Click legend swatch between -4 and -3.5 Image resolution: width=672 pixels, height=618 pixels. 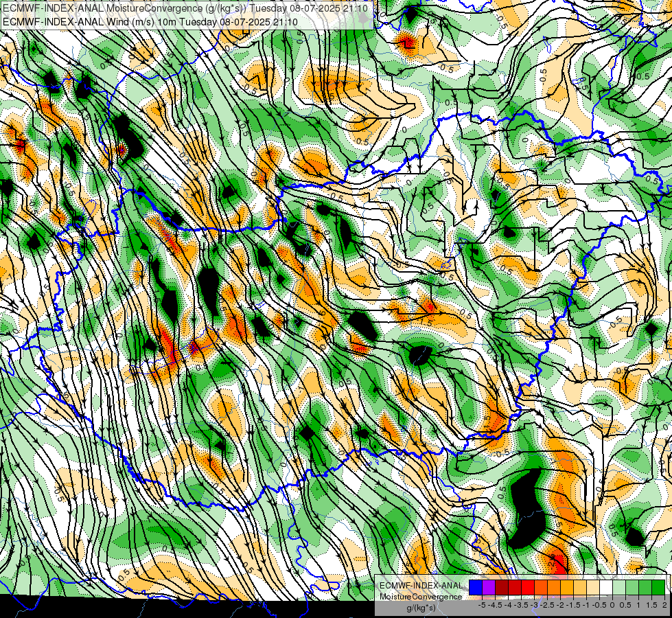515,588
